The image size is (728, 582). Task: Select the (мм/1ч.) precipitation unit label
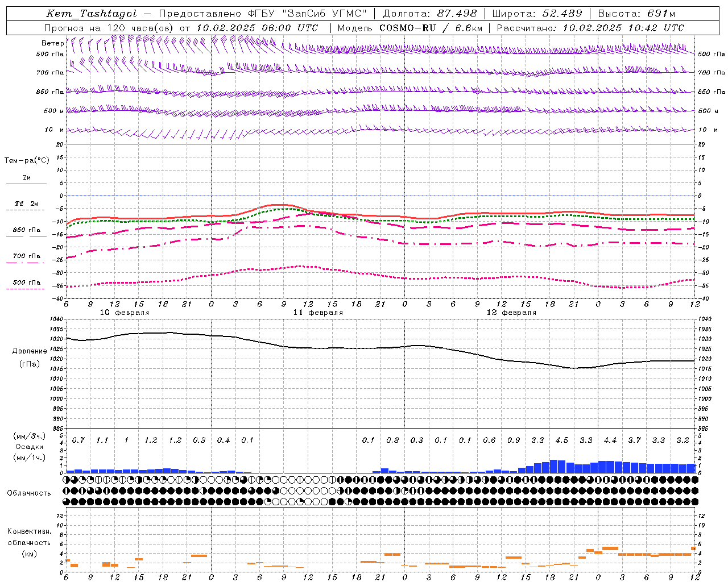(x=30, y=458)
